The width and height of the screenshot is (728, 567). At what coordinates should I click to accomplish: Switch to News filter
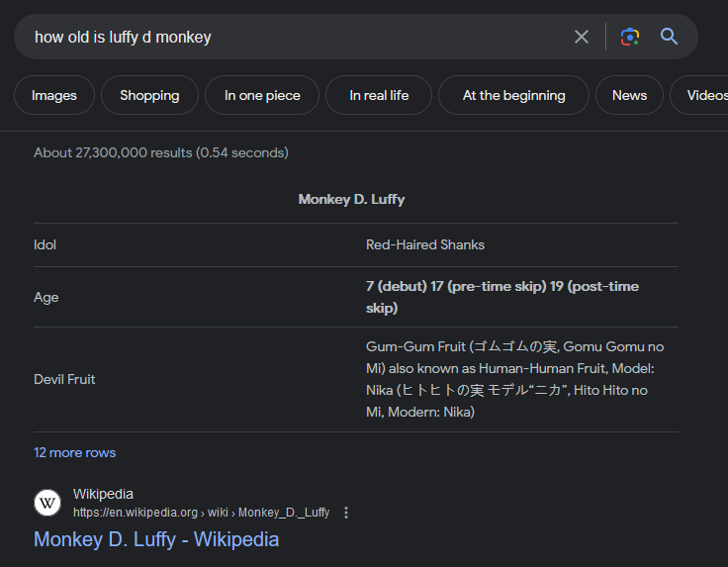point(629,95)
